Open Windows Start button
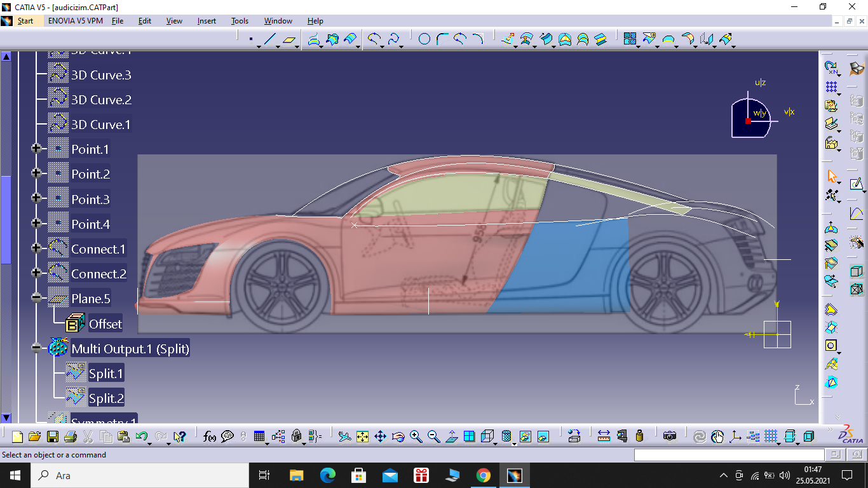868x488 pixels. click(15, 475)
